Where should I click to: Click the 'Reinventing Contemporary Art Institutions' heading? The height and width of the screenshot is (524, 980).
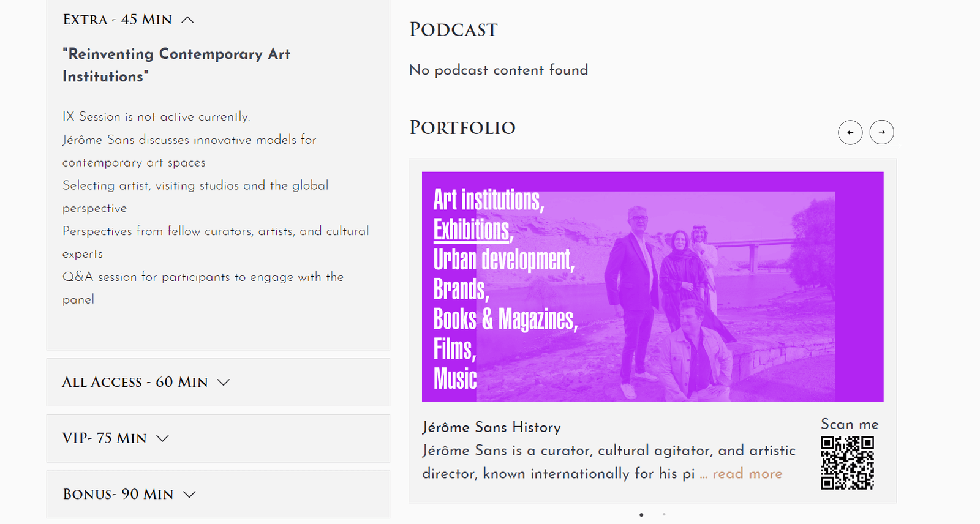(x=176, y=65)
